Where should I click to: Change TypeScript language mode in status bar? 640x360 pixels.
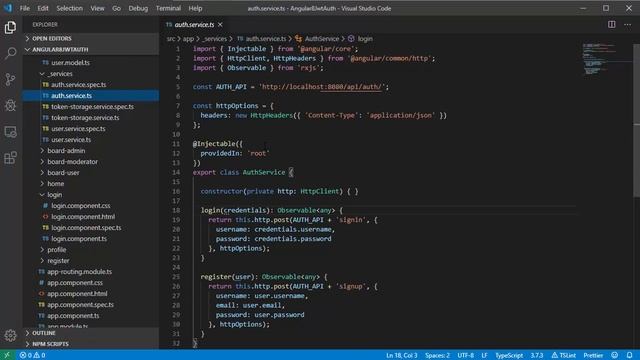tap(509, 356)
